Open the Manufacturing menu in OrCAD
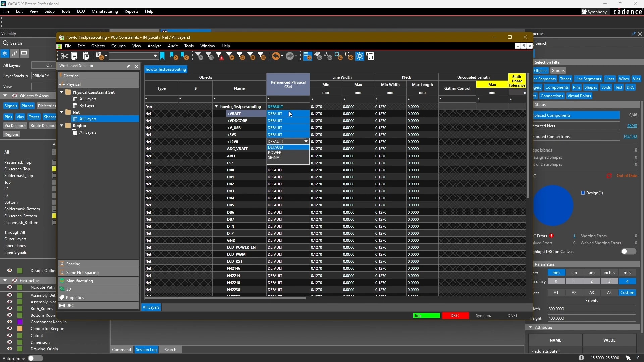Image resolution: width=644 pixels, height=362 pixels. tap(105, 11)
